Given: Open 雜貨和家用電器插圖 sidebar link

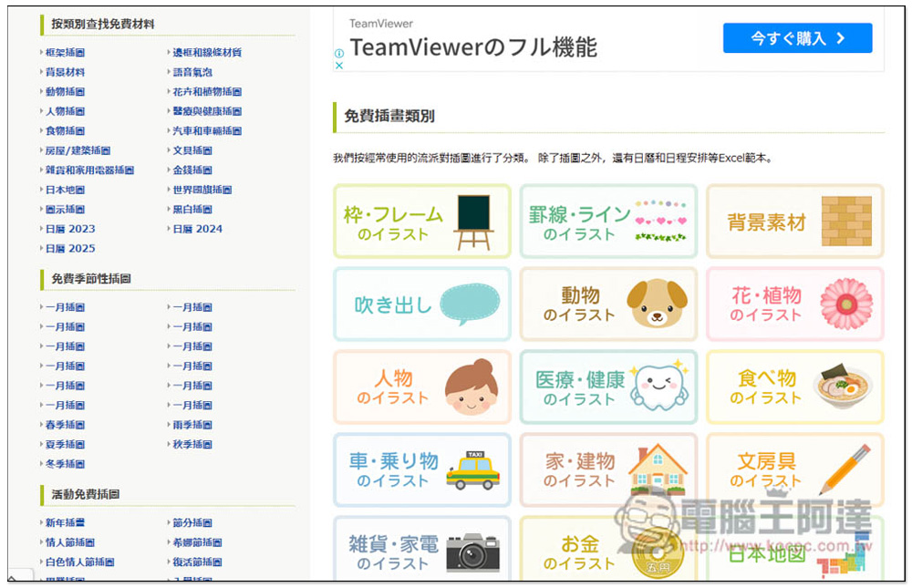Looking at the screenshot, I should [89, 170].
